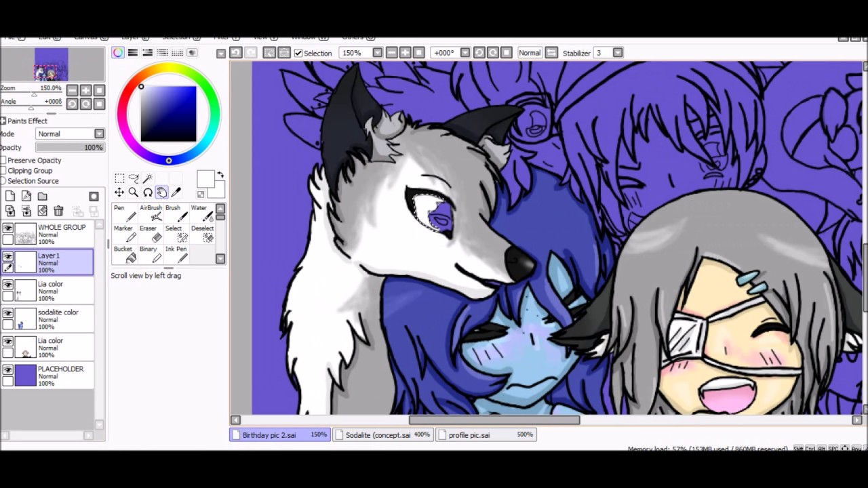Choose the Eraser tool
This screenshot has height=488, width=868.
(151, 233)
